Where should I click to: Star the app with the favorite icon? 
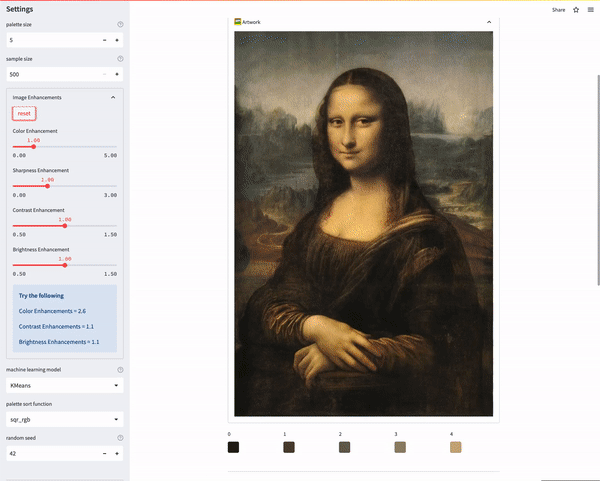[x=576, y=10]
